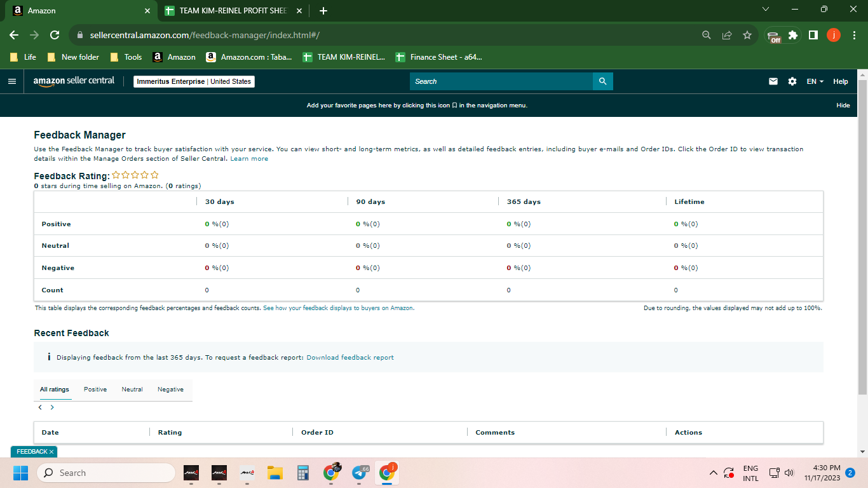
Task: Open the taskbar clock showing 4:30 PM
Action: point(822,473)
